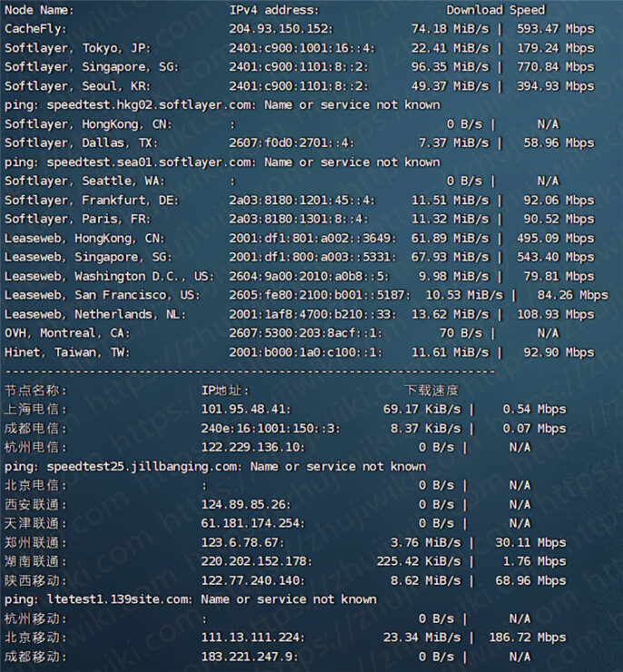The width and height of the screenshot is (623, 672).
Task: Click the '下载速度' header
Action: tap(432, 390)
